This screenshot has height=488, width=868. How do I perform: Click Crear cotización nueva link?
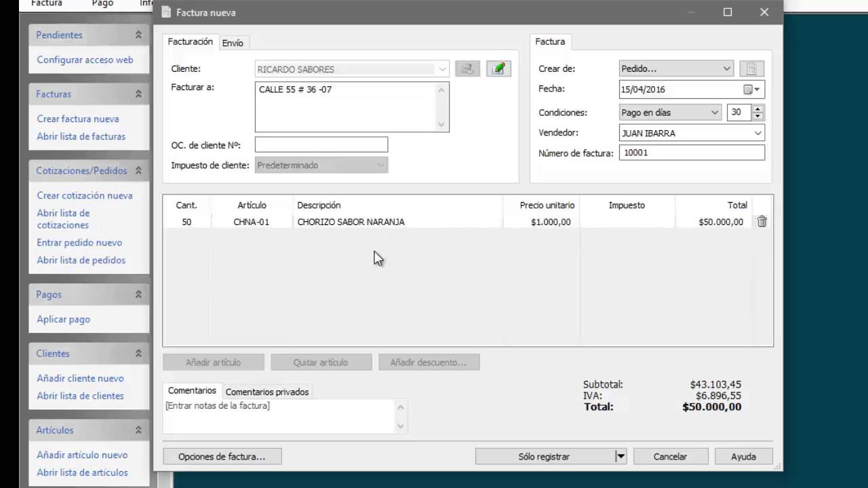pyautogui.click(x=85, y=195)
